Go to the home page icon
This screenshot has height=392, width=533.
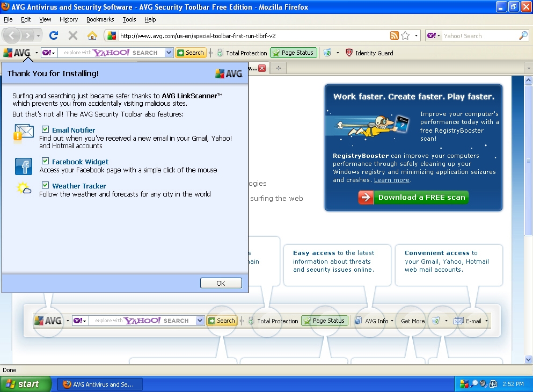point(92,35)
